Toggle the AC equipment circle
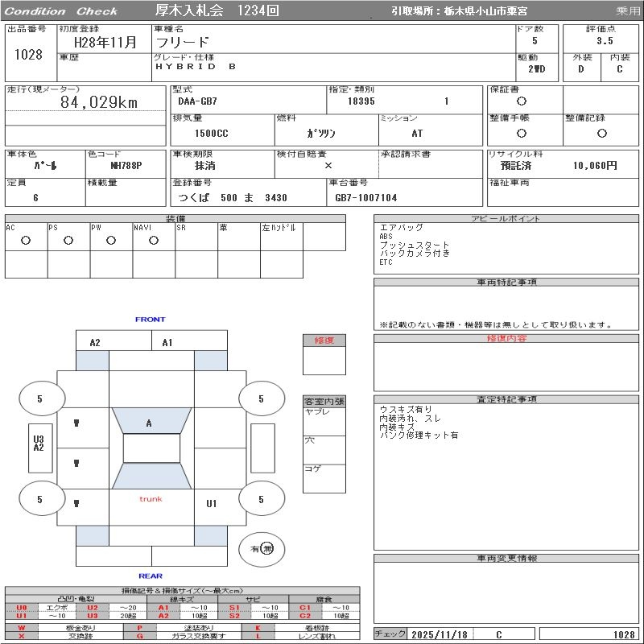The height and width of the screenshot is (644, 644). pos(26,240)
